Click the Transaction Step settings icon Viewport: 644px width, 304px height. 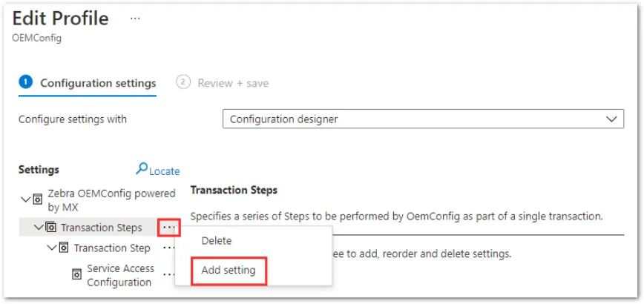(64, 248)
